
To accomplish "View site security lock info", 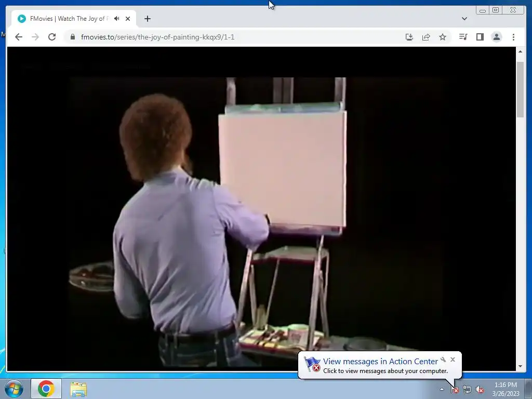I will (72, 37).
